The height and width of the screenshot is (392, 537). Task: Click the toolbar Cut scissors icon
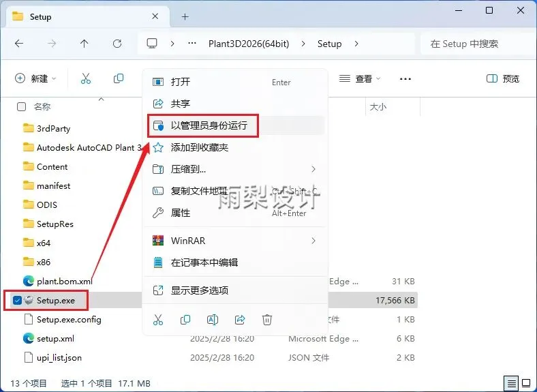(x=86, y=78)
